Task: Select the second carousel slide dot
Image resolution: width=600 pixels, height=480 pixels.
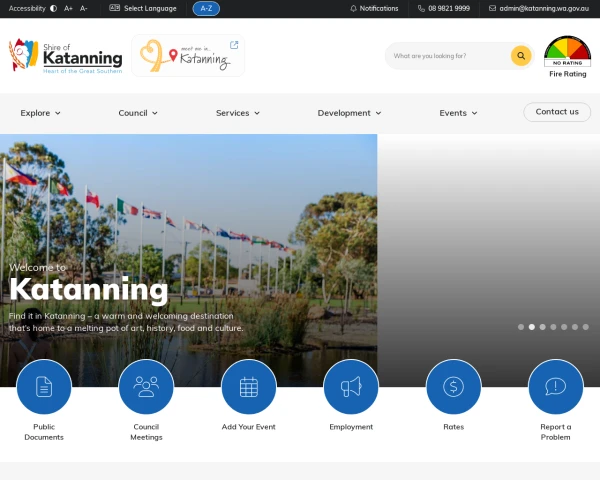Action: click(x=532, y=327)
